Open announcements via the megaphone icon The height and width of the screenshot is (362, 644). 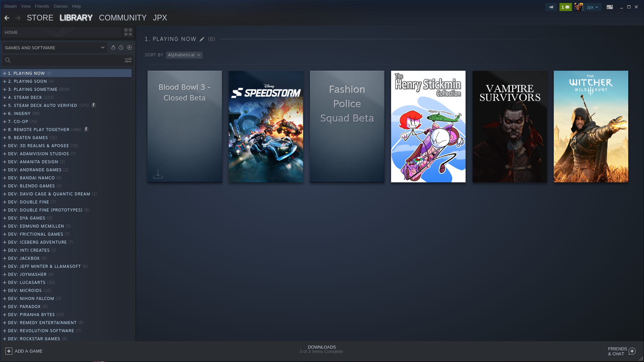(551, 7)
